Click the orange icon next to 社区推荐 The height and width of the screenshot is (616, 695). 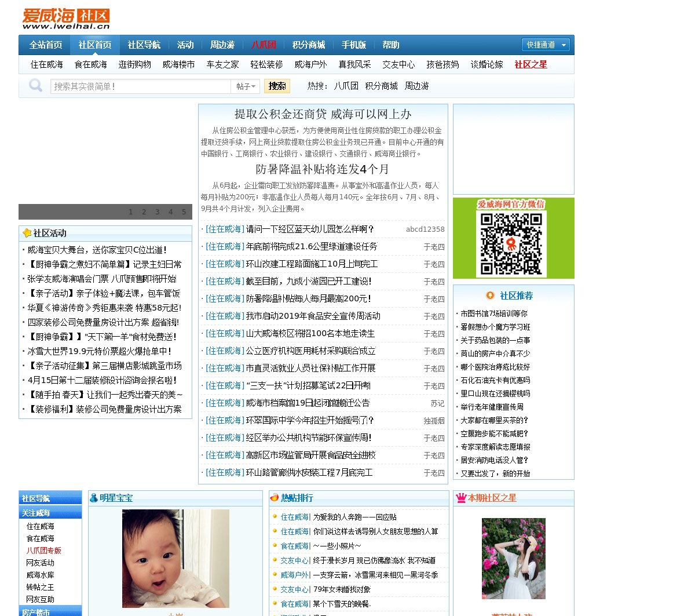pyautogui.click(x=490, y=296)
